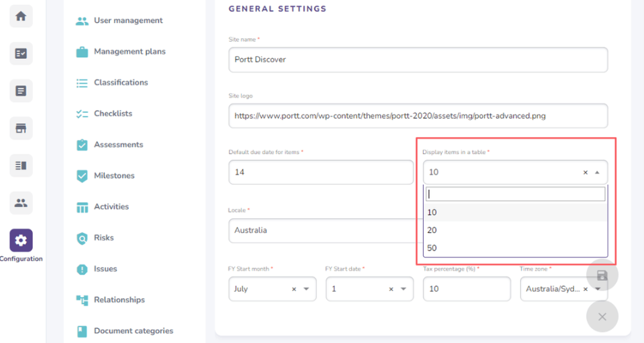Clear the Display items selection X
This screenshot has height=343, width=644.
pos(585,173)
